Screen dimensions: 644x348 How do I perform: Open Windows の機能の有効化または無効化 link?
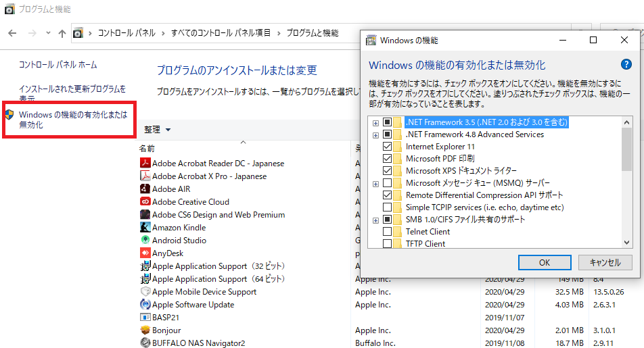click(73, 120)
